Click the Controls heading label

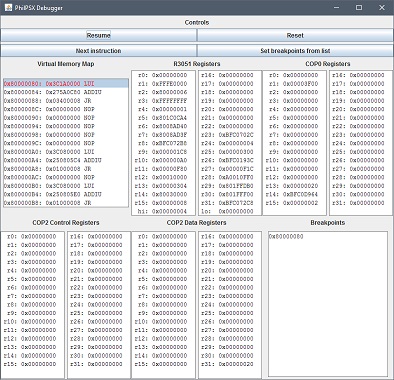(x=197, y=22)
